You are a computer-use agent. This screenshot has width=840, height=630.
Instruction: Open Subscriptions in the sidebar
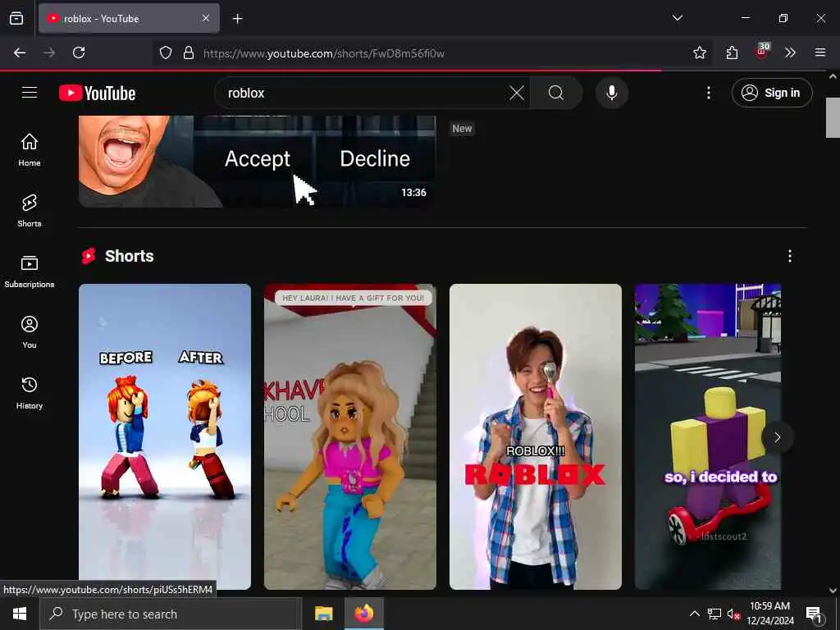tap(30, 272)
